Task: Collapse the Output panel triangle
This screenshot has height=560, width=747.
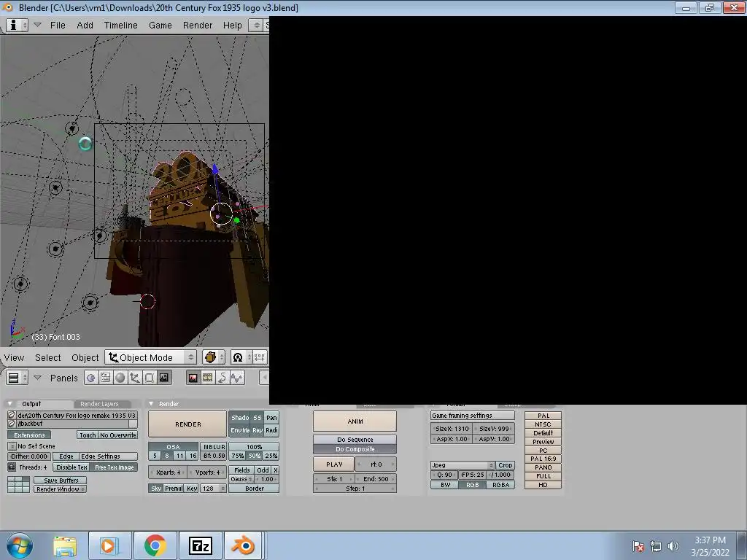Action: point(9,403)
